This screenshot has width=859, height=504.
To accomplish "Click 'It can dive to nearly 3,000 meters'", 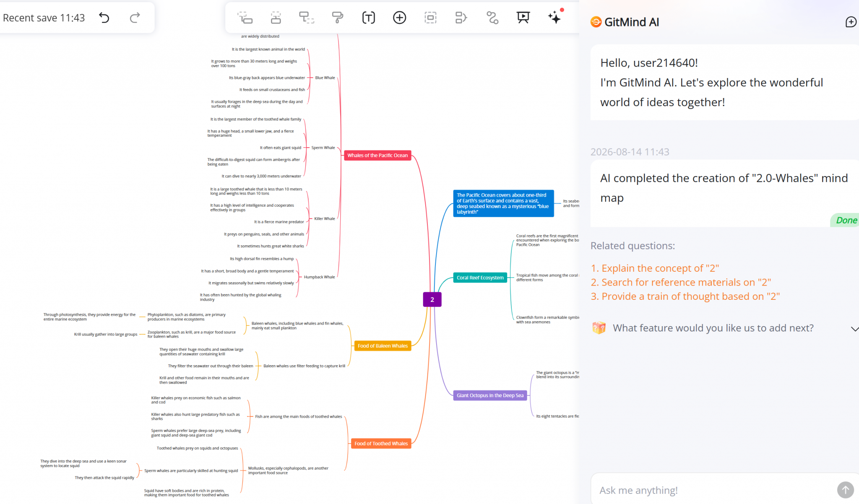I will (261, 176).
